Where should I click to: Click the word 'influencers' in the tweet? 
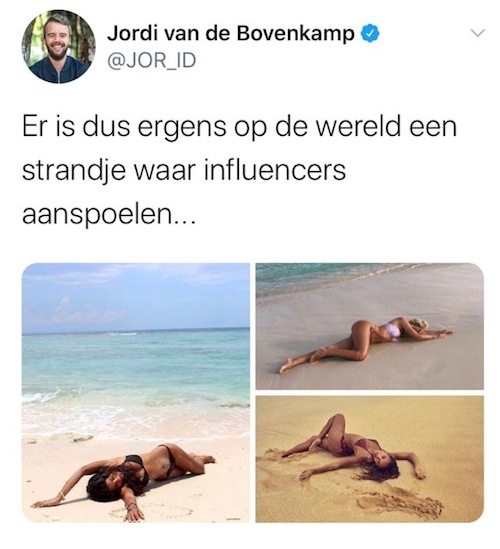point(275,170)
